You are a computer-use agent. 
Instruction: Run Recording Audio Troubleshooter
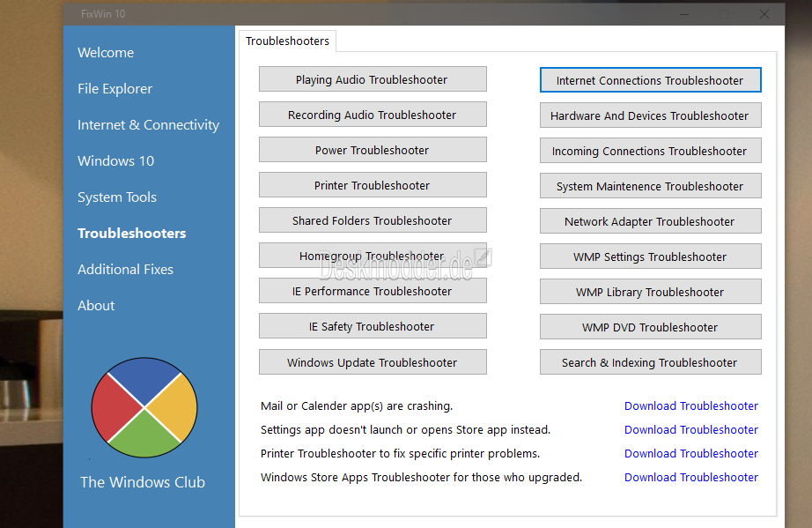point(373,115)
